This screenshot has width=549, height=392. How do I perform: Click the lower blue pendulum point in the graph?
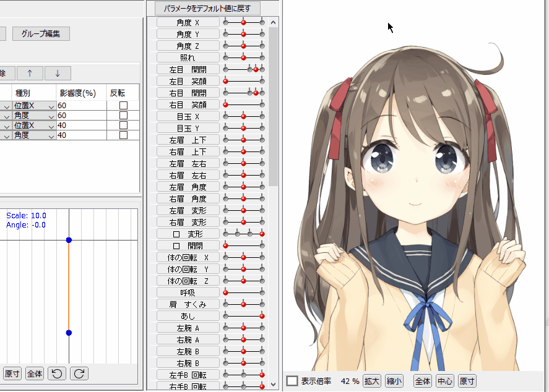(69, 333)
